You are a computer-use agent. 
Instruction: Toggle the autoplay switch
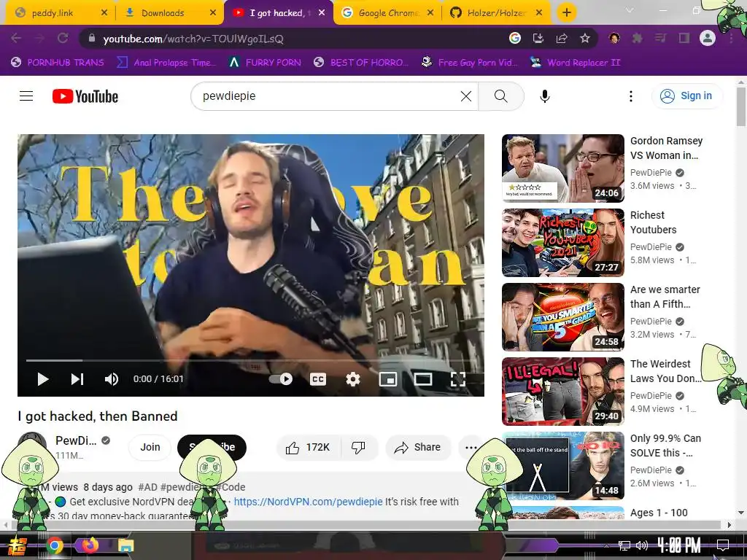pyautogui.click(x=281, y=379)
